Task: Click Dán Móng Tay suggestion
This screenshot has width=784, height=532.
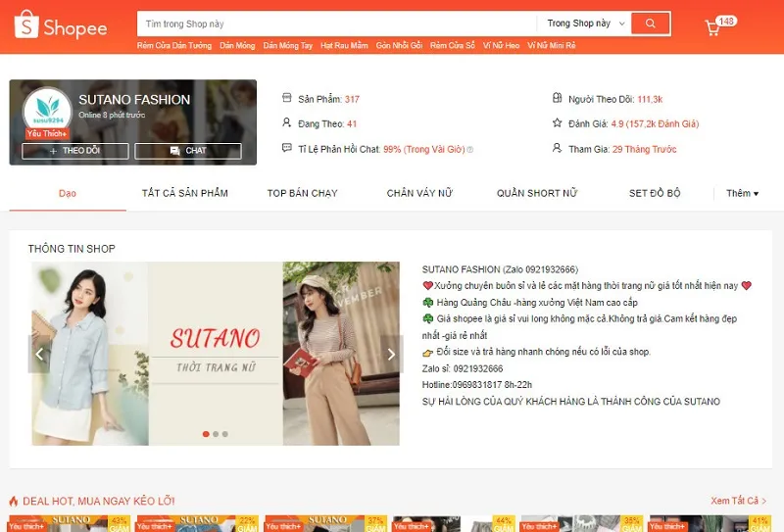Action: (x=288, y=45)
